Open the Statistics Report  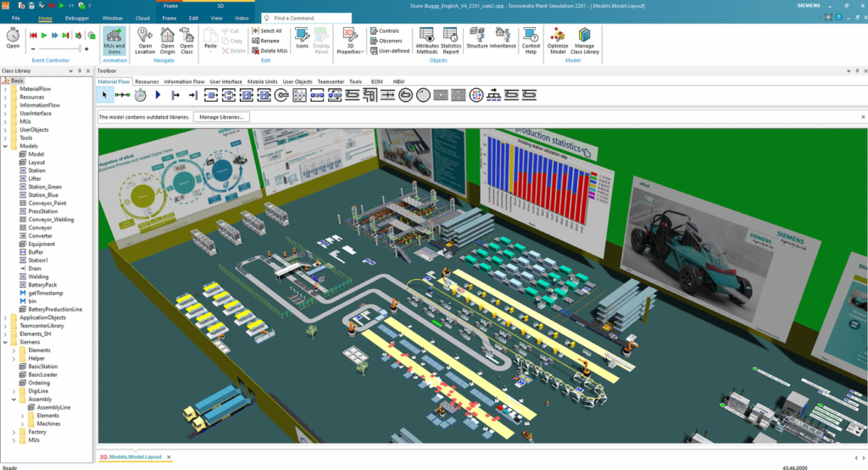pyautogui.click(x=451, y=41)
